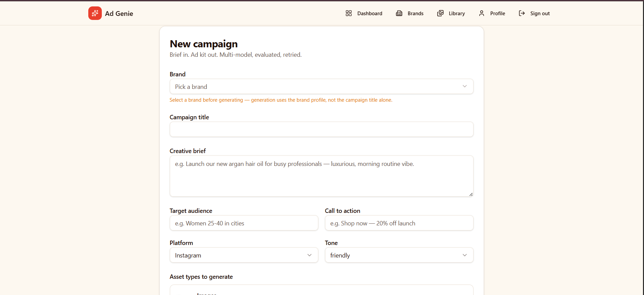Focus the Campaign title input field
The height and width of the screenshot is (295, 644).
click(321, 129)
